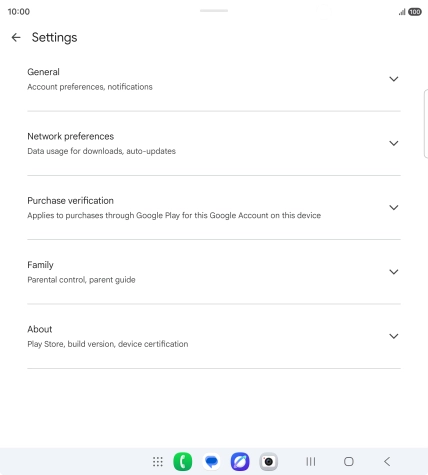Tap the home navigation button
The height and width of the screenshot is (475, 428).
349,462
